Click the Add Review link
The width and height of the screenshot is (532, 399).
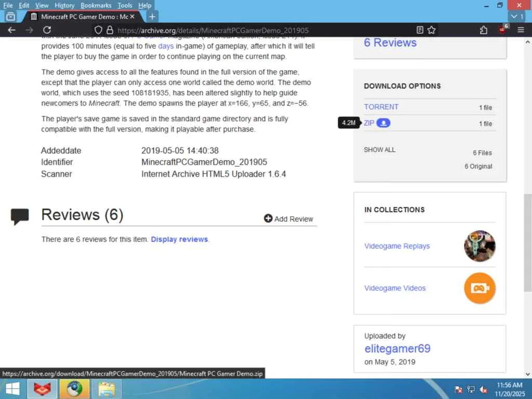294,219
